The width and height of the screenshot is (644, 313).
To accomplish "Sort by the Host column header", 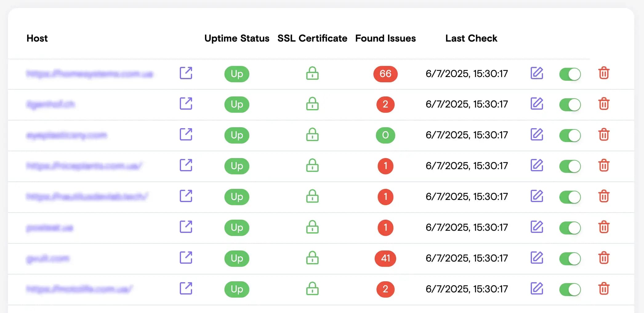I will (x=37, y=38).
